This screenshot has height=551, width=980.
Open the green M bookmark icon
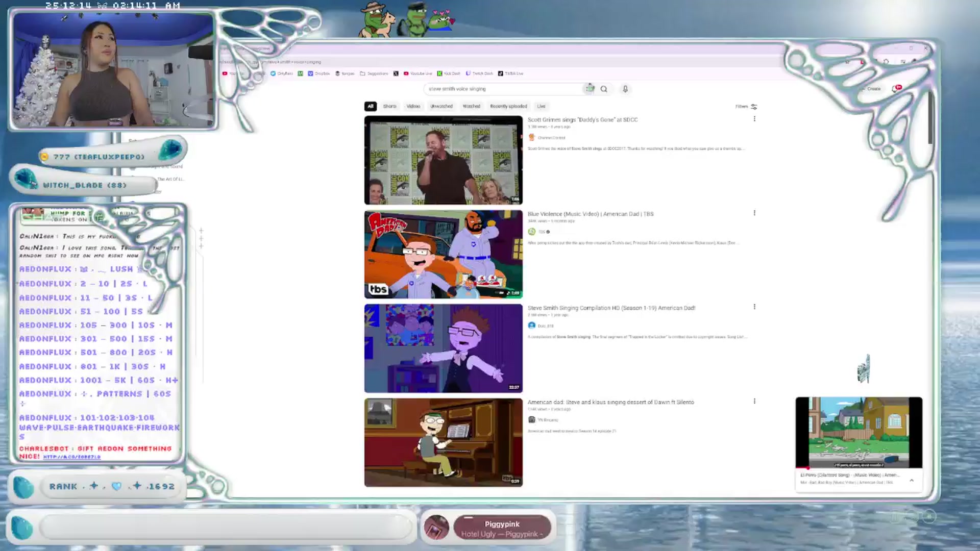point(300,73)
